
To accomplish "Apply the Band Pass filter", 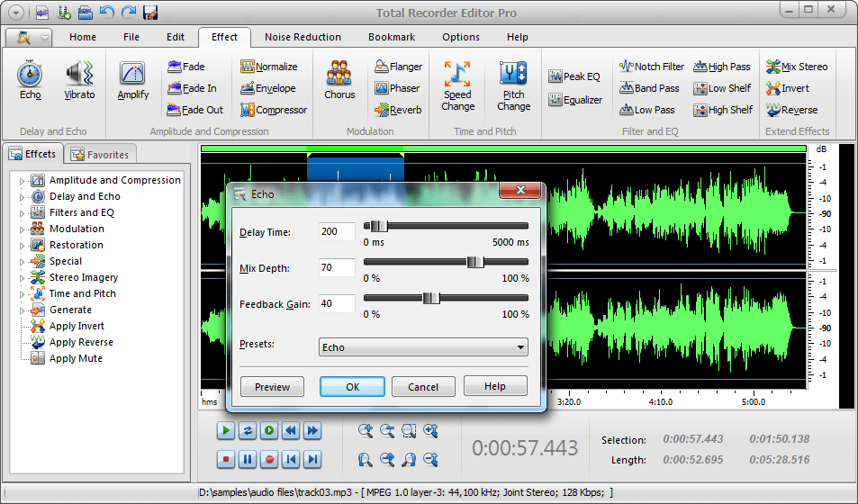I will (x=649, y=88).
